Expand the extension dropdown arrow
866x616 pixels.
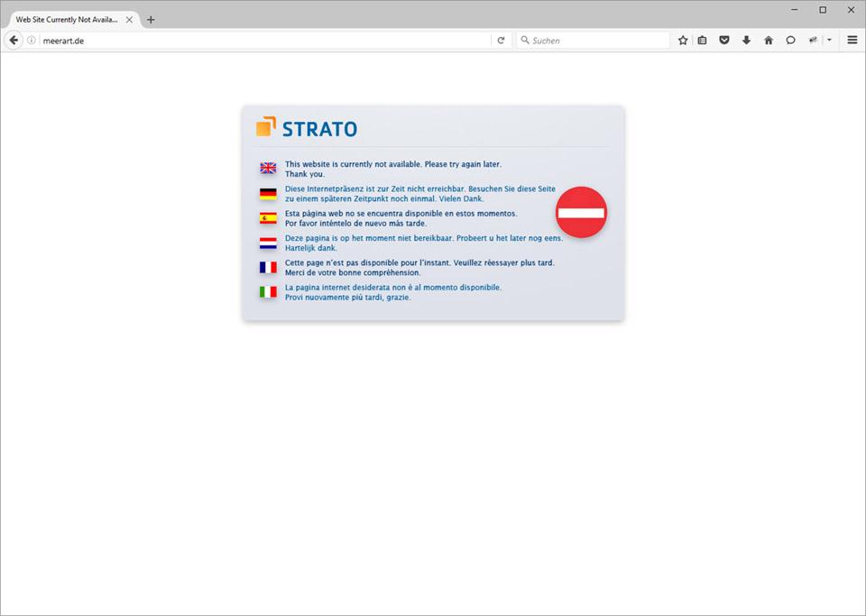click(x=829, y=41)
